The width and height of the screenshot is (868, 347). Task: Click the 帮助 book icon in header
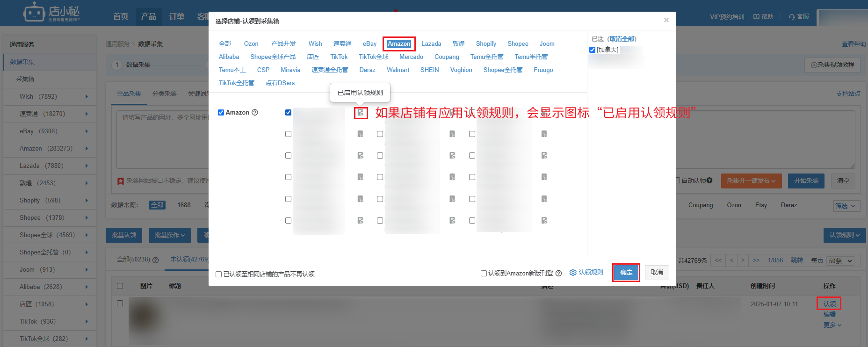(756, 17)
